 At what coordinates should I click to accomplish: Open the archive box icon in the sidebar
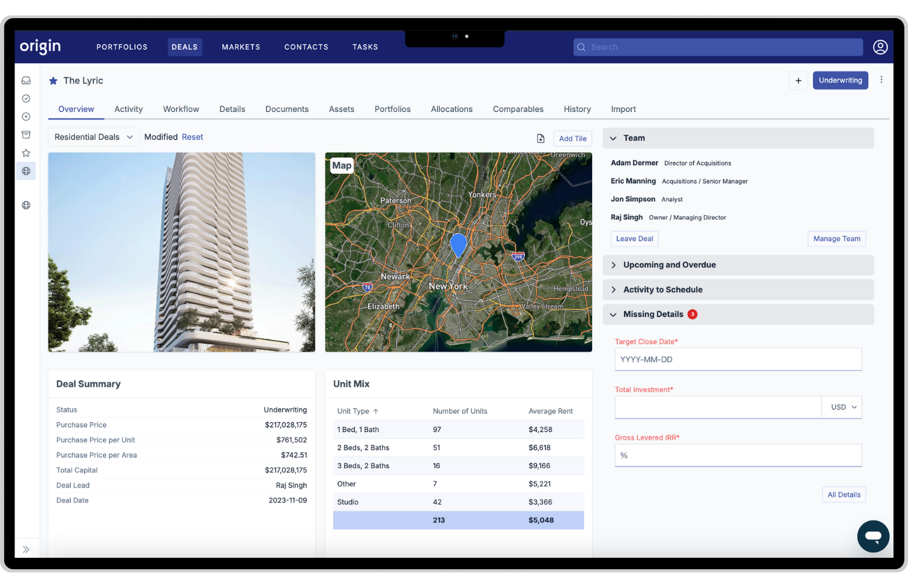26,134
